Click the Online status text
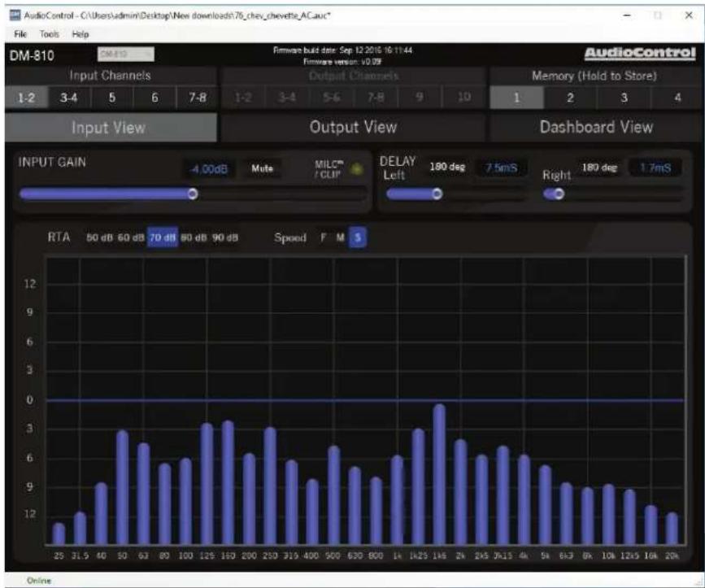The image size is (705, 588). pos(39,581)
